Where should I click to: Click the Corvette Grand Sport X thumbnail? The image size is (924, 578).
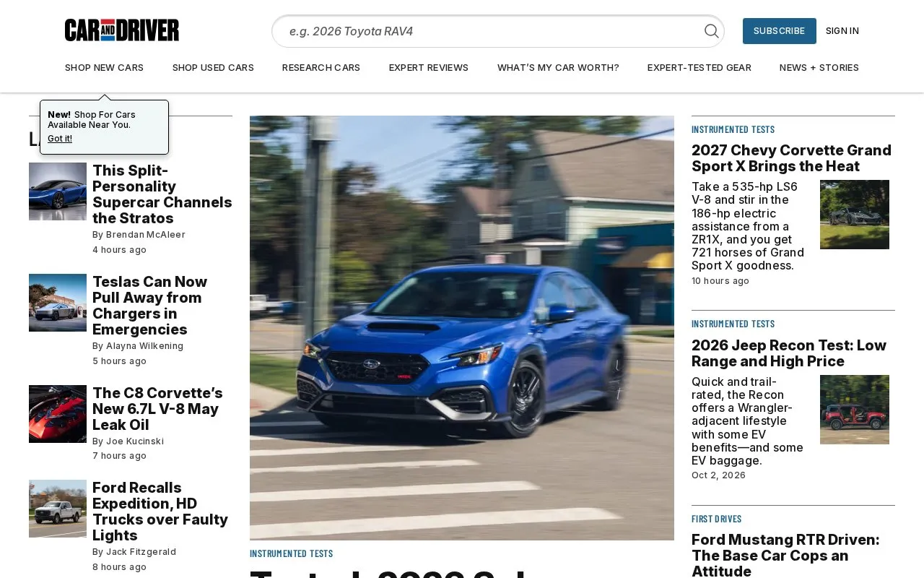pos(855,215)
